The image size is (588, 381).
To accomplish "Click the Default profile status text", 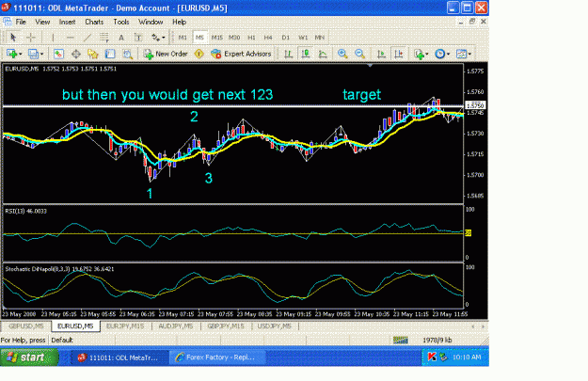I will click(x=62, y=341).
